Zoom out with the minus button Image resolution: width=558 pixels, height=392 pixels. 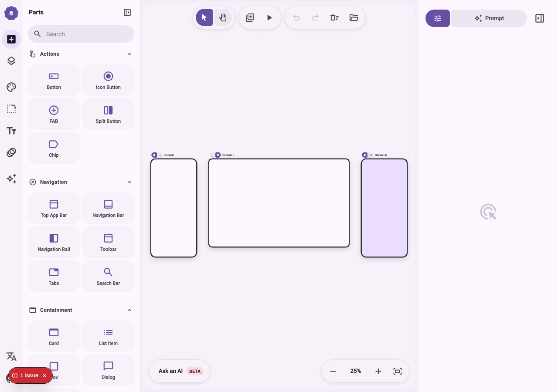[333, 371]
